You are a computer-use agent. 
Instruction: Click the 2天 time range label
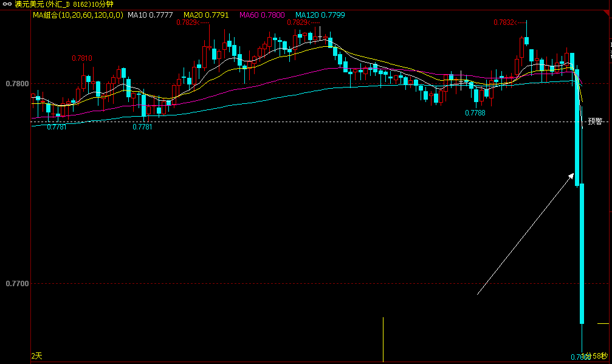(x=36, y=356)
